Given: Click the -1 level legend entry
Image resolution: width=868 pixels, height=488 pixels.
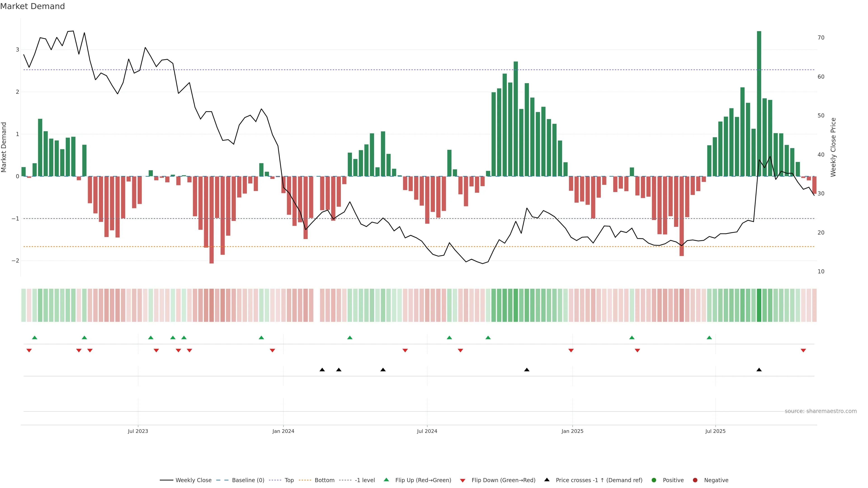Looking at the screenshot, I should click(365, 480).
